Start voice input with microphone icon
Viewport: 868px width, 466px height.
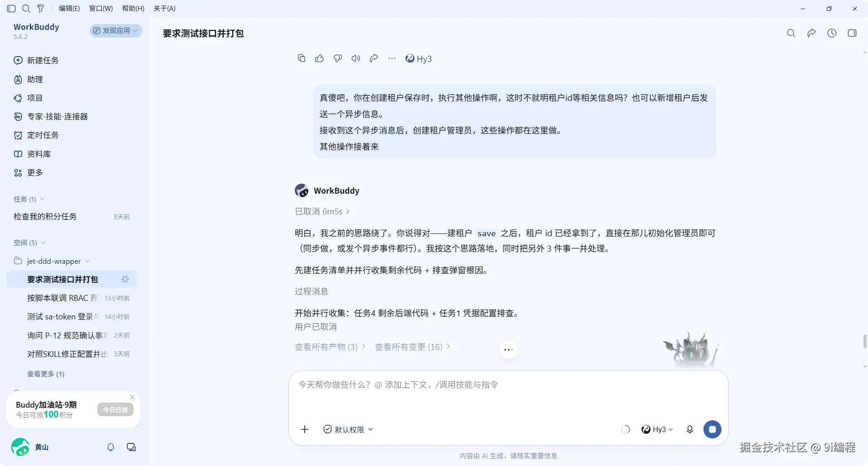click(690, 429)
